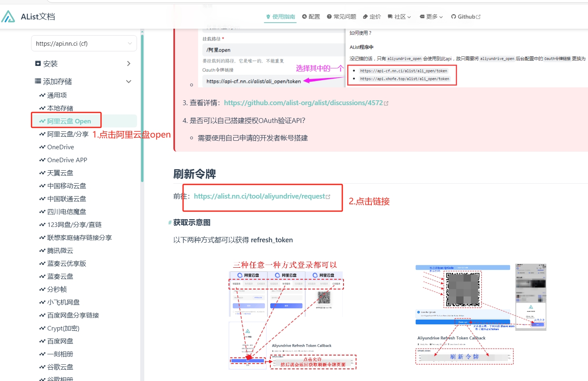Screen dimensions: 588x381
Task: Select 谷歌云盘 in sidebar
Action: 60,367
